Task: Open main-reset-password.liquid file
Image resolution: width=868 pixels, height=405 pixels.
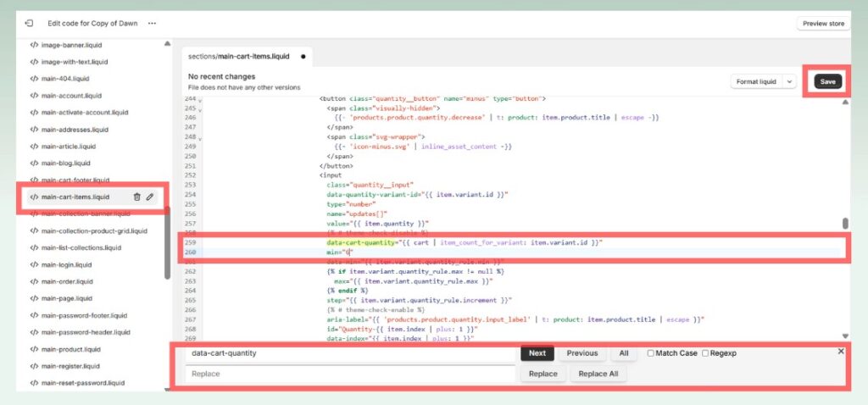Action: coord(83,383)
